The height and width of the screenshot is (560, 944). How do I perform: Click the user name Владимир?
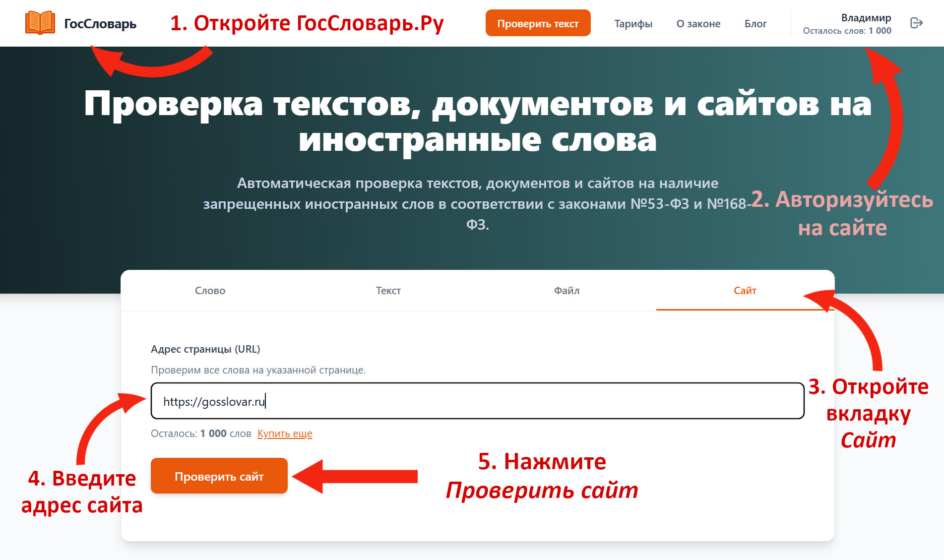866,17
